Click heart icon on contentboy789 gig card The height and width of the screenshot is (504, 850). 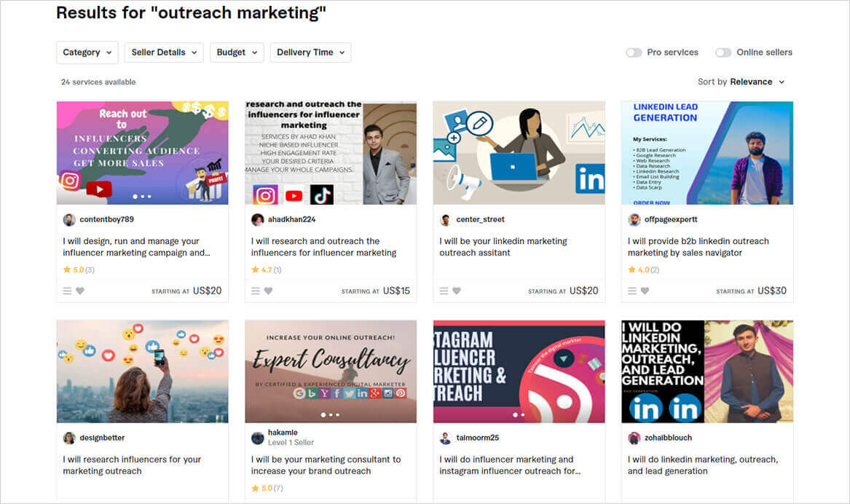pyautogui.click(x=80, y=291)
